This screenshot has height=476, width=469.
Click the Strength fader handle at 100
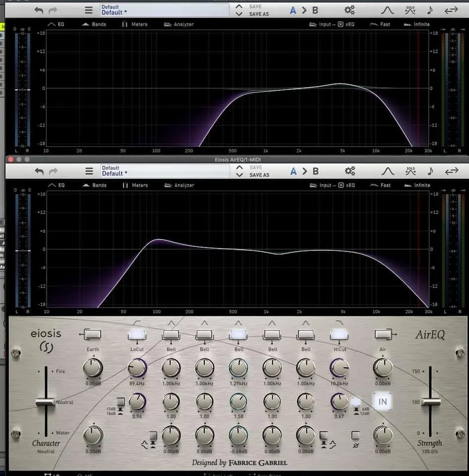click(430, 402)
